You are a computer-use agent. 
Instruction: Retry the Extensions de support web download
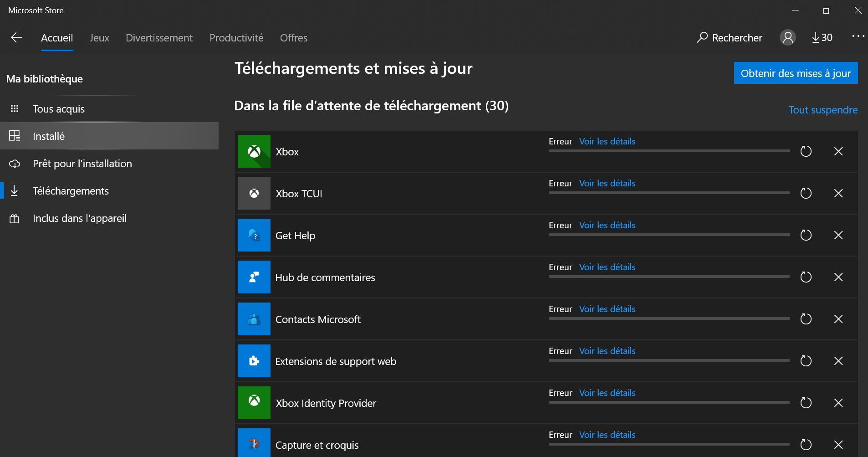[806, 361]
